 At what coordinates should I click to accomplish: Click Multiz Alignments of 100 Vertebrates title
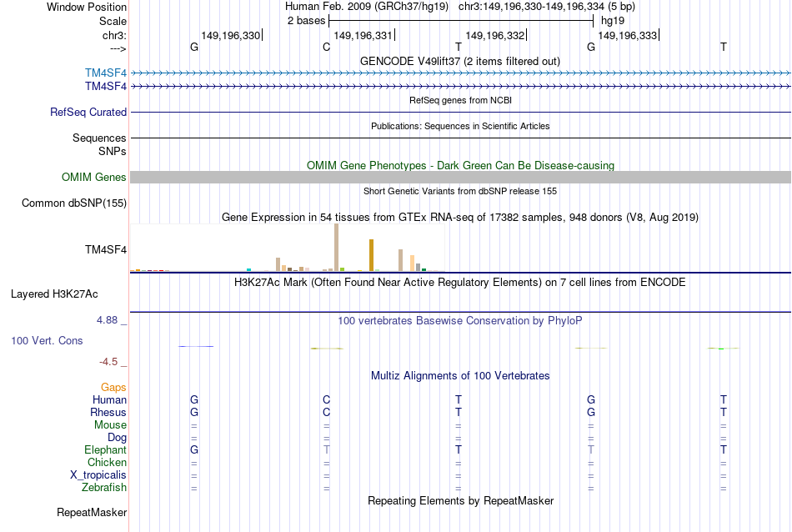[x=460, y=375]
